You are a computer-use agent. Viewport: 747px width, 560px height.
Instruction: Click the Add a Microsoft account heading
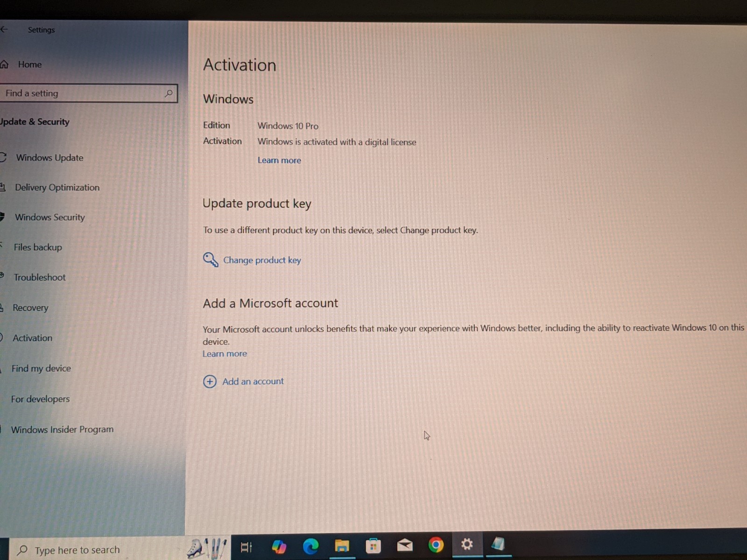270,303
